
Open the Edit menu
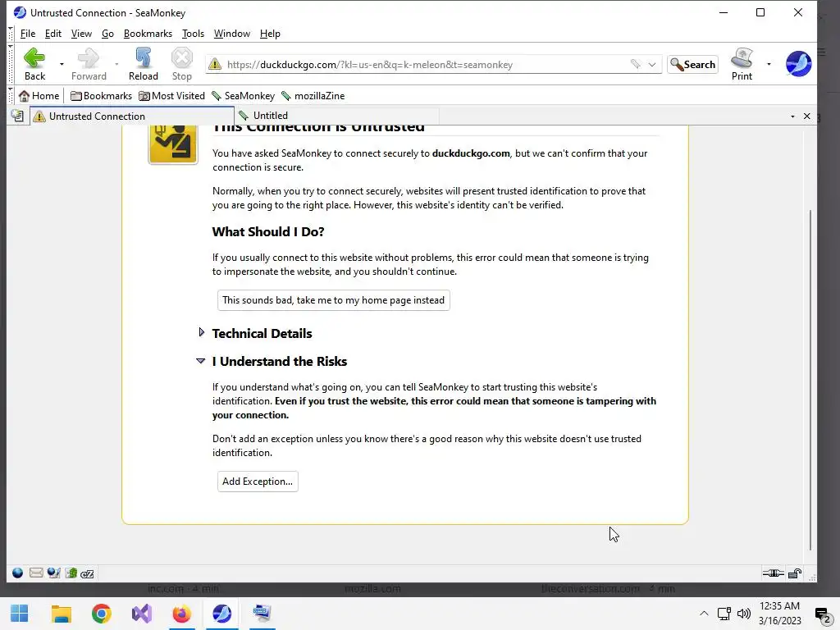coord(53,33)
